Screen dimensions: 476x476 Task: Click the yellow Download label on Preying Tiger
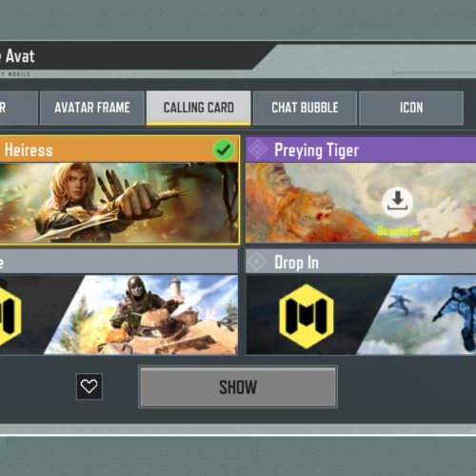click(x=398, y=230)
